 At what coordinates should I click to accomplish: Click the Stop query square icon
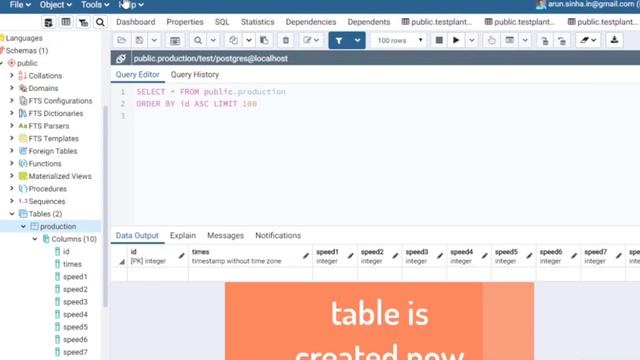coord(439,40)
